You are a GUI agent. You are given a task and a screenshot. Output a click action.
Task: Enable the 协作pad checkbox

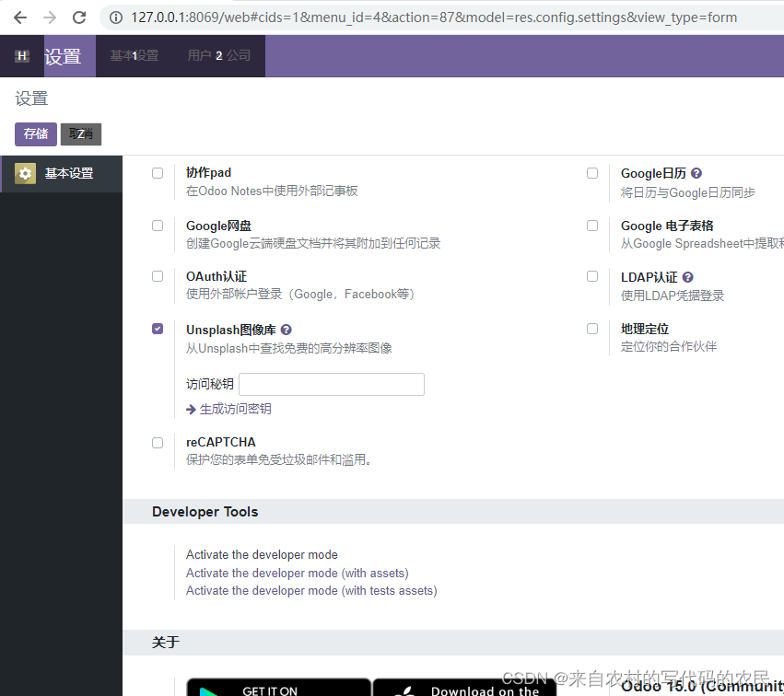click(x=157, y=172)
